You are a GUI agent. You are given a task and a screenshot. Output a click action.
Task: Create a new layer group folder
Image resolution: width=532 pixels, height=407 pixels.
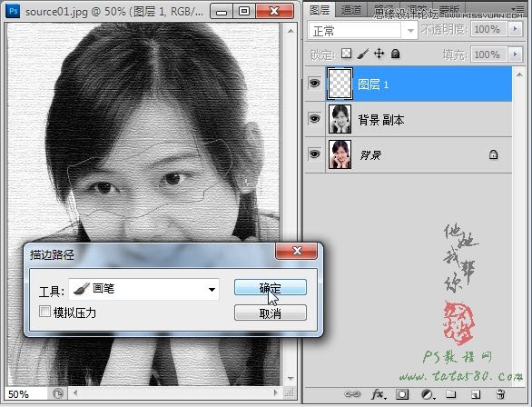tap(450, 394)
